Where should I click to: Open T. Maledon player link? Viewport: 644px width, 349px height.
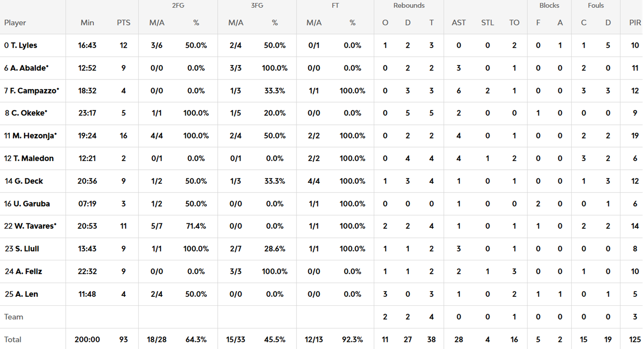click(x=33, y=158)
